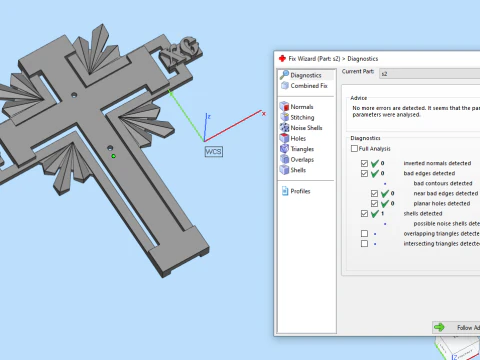
Task: Open the Profiles page icon
Action: (285, 191)
